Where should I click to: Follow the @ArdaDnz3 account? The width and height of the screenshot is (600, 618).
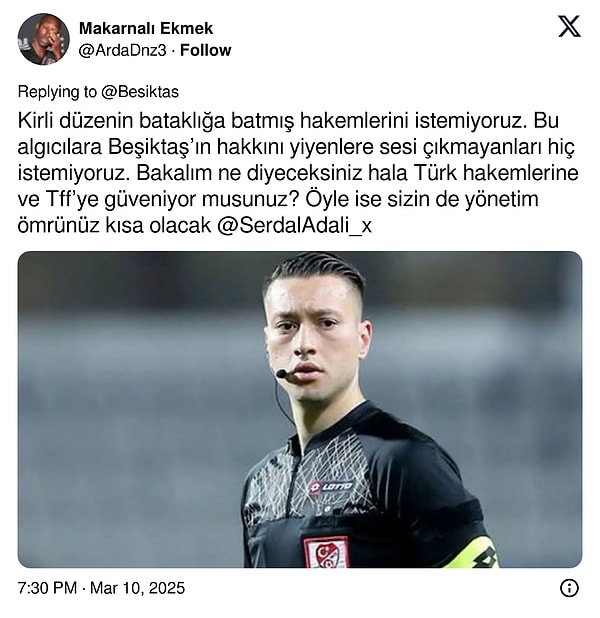click(x=205, y=50)
